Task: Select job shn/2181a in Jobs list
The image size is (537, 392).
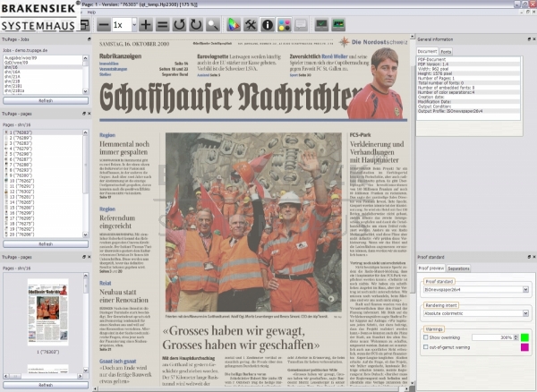Action: (x=43, y=90)
